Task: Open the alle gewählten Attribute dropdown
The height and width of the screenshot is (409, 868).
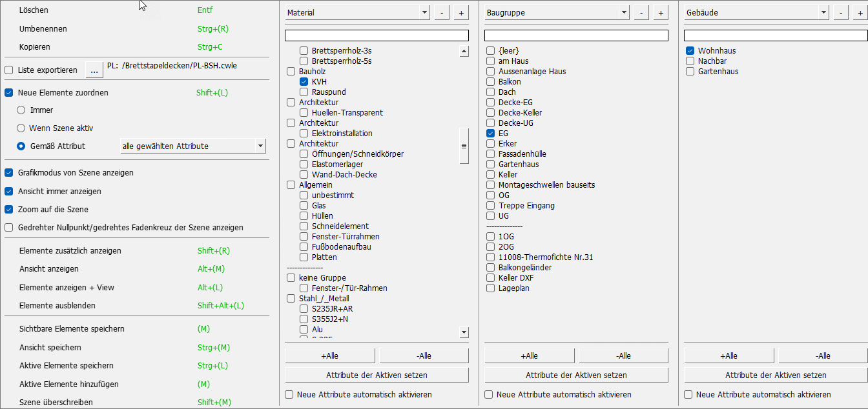Action: click(x=193, y=146)
